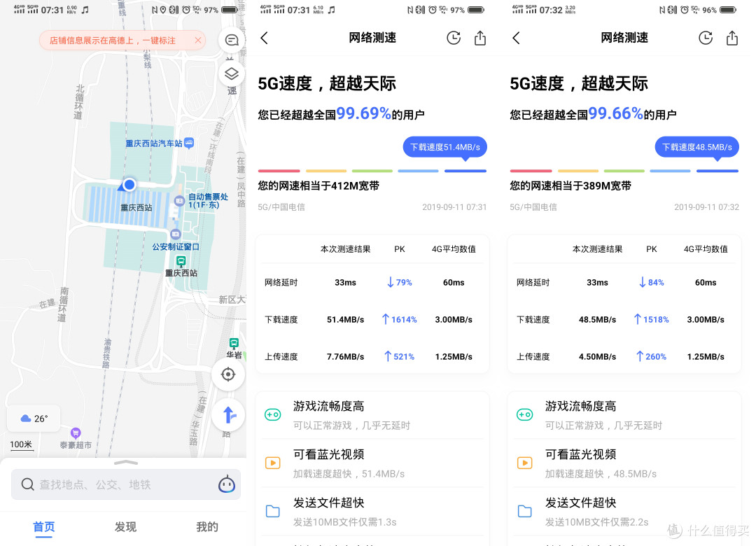
Task: Tap 您的网速相当于412M宽带 text
Action: [318, 185]
